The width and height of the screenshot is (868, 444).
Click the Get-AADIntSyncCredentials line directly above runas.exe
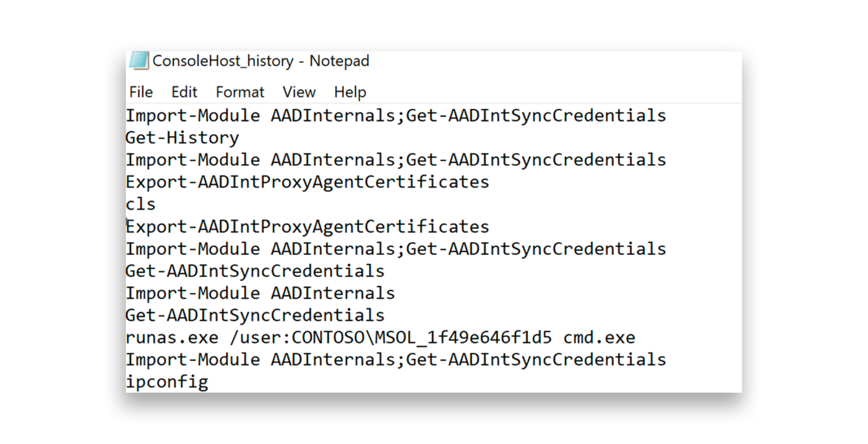[255, 315]
